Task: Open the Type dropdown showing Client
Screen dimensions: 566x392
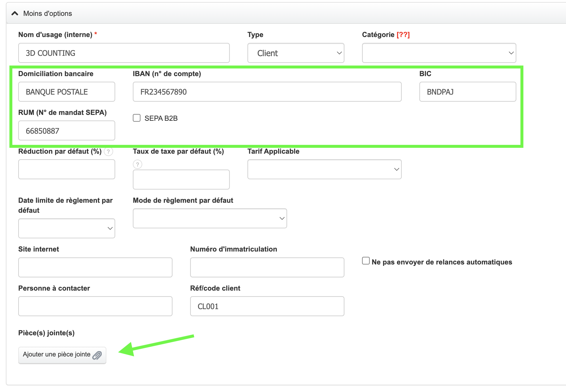Action: coord(295,53)
